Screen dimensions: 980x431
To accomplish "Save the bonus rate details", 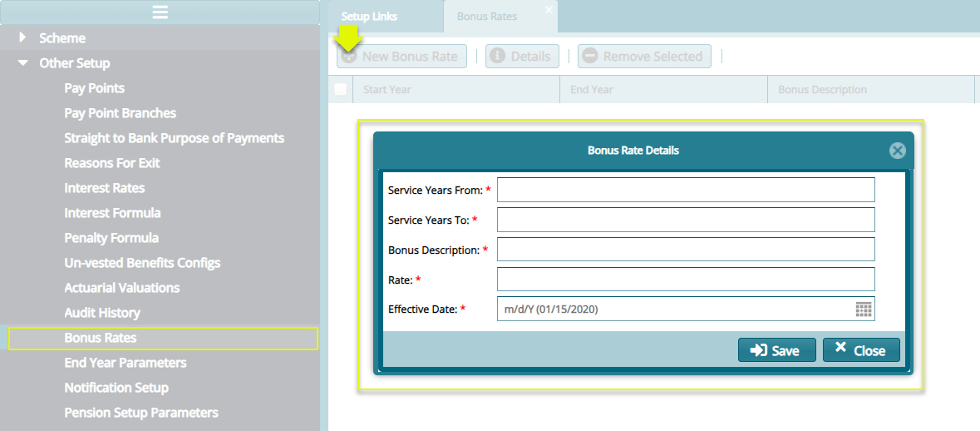I will 776,350.
